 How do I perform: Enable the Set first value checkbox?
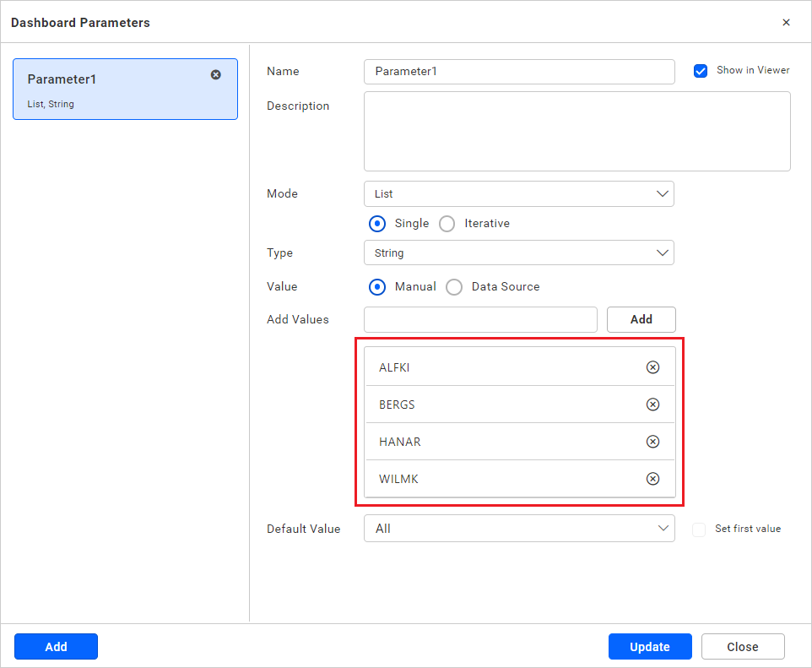click(x=698, y=529)
